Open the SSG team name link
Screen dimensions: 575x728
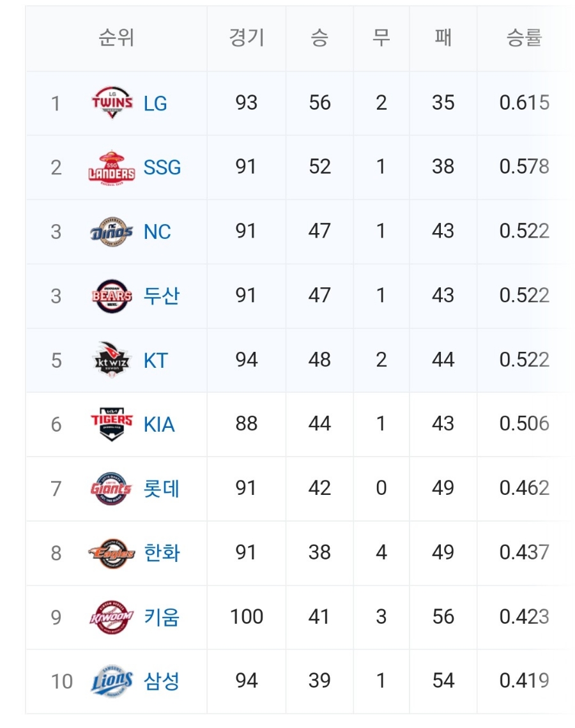click(162, 167)
